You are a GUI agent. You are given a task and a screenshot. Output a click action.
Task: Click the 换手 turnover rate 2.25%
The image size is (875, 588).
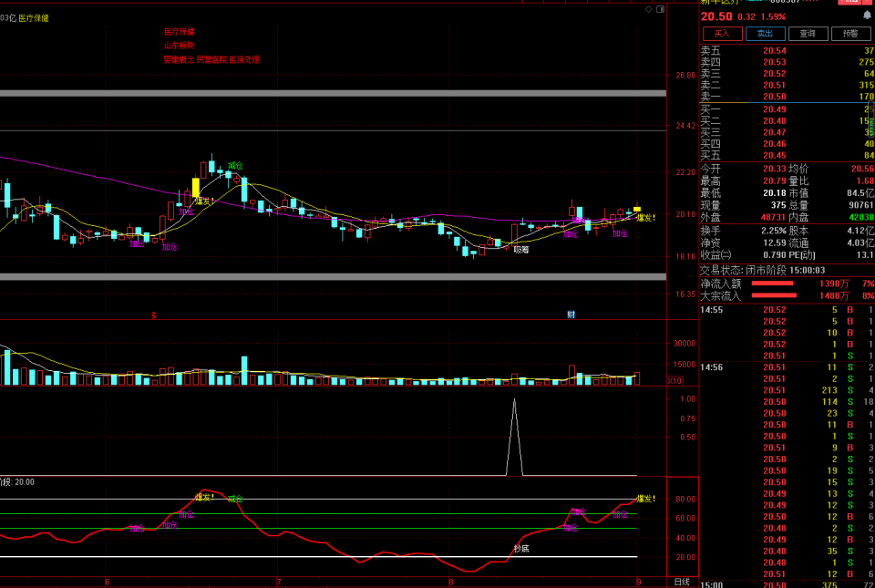coord(774,231)
